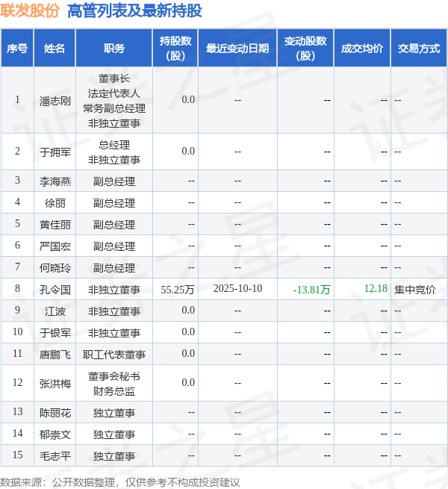
Task: Select the name 李海燕
Action: pos(55,181)
